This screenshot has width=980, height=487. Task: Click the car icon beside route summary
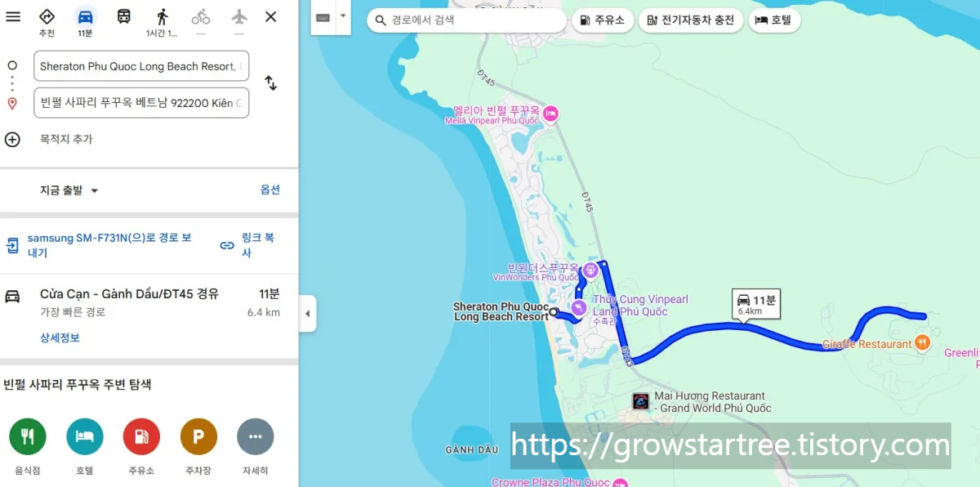click(12, 295)
